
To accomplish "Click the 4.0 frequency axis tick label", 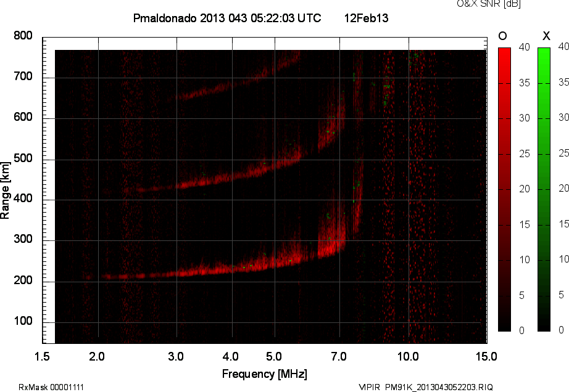I will tap(231, 356).
